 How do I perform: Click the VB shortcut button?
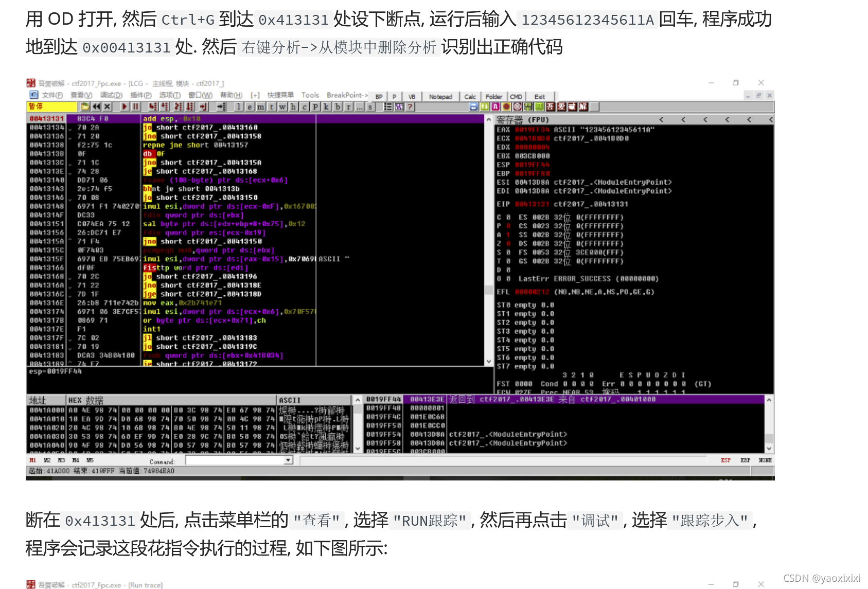coord(412,97)
